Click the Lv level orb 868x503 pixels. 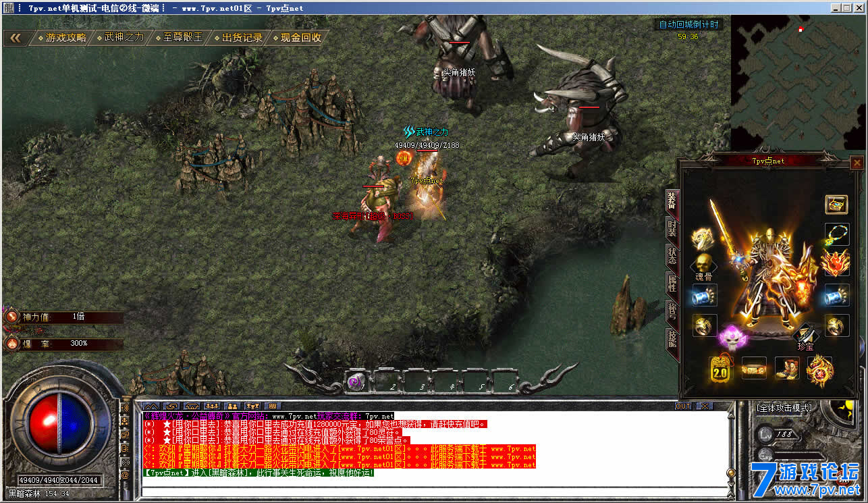766,434
